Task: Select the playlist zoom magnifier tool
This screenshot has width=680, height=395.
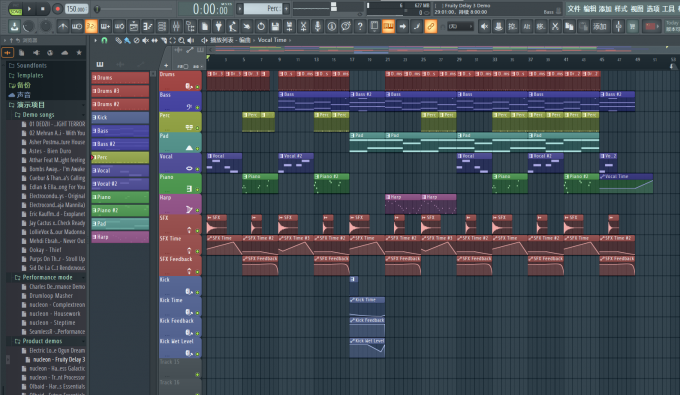Action: pyautogui.click(x=182, y=40)
